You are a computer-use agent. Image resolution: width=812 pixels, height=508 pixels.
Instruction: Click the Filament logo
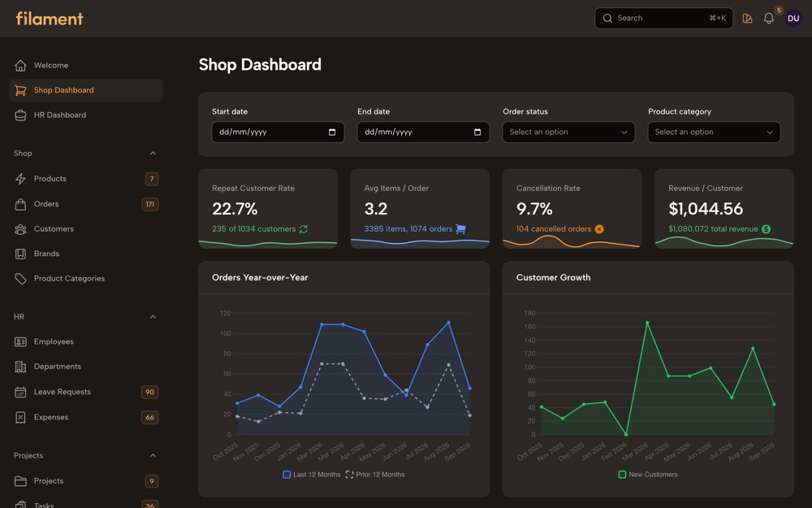point(50,19)
